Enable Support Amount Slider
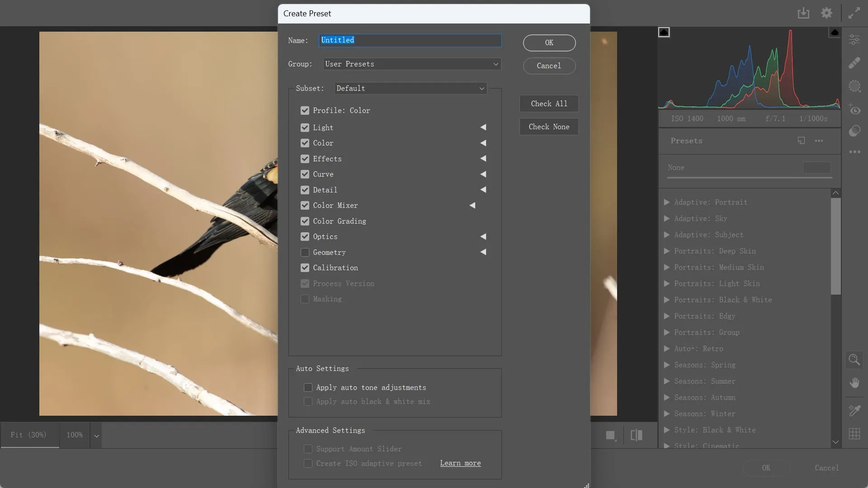This screenshot has width=868, height=488. tap(309, 449)
